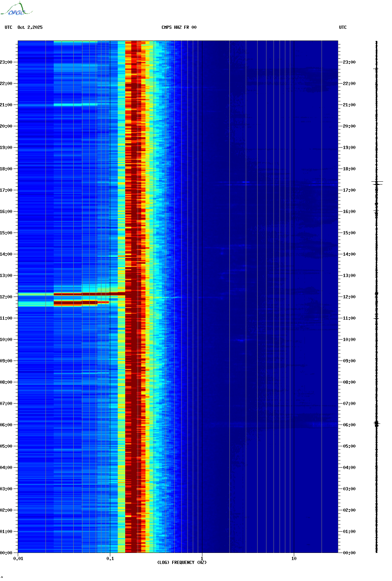Click the station title 'CMPS HHZ FR 00'
Image resolution: width=392 pixels, height=581 pixels.
pos(179,27)
